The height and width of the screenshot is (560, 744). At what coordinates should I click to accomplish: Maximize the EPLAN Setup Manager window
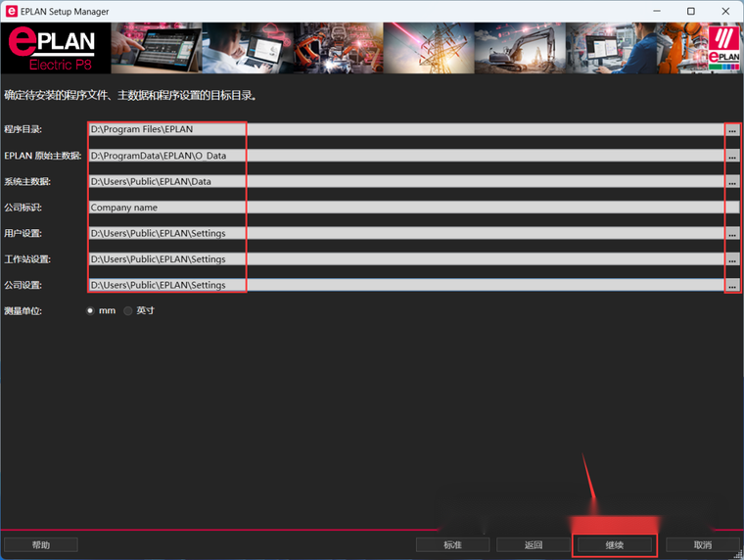coord(690,11)
